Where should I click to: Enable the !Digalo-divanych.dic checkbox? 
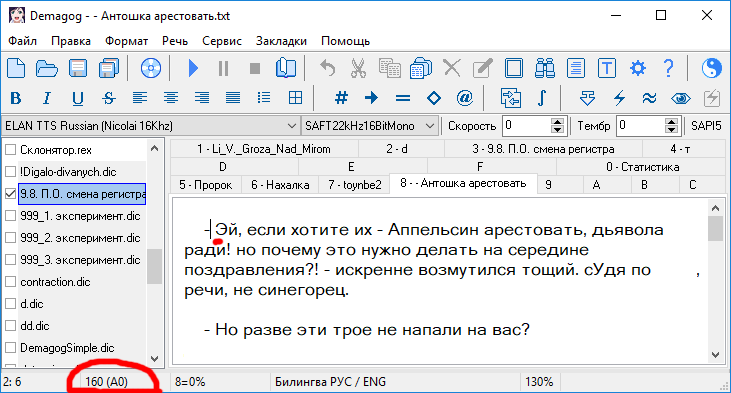10,172
